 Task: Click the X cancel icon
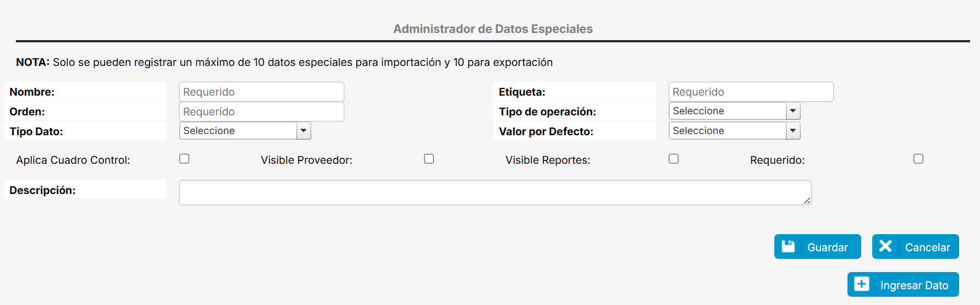(x=885, y=246)
